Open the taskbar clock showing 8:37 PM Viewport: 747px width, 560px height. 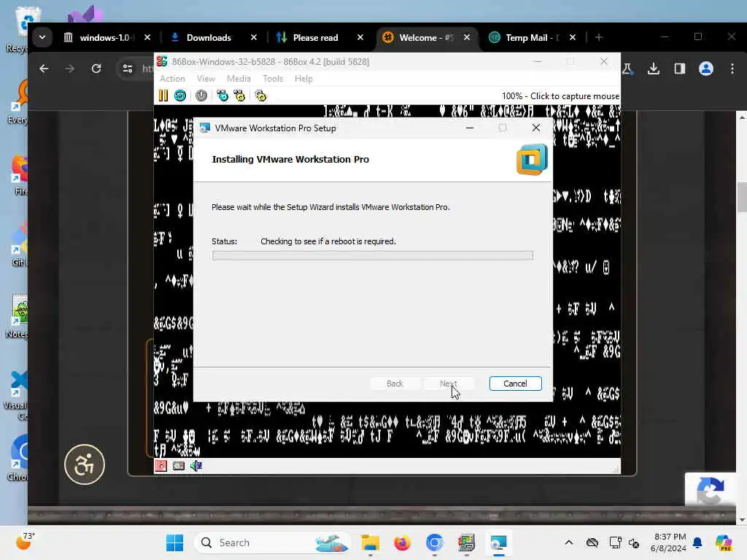pos(669,542)
